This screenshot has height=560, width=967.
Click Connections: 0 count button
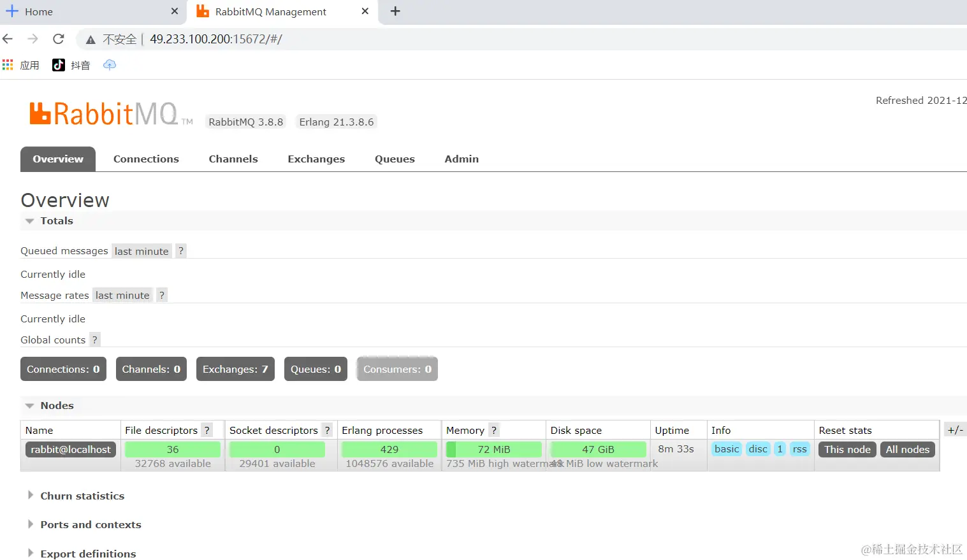click(63, 369)
